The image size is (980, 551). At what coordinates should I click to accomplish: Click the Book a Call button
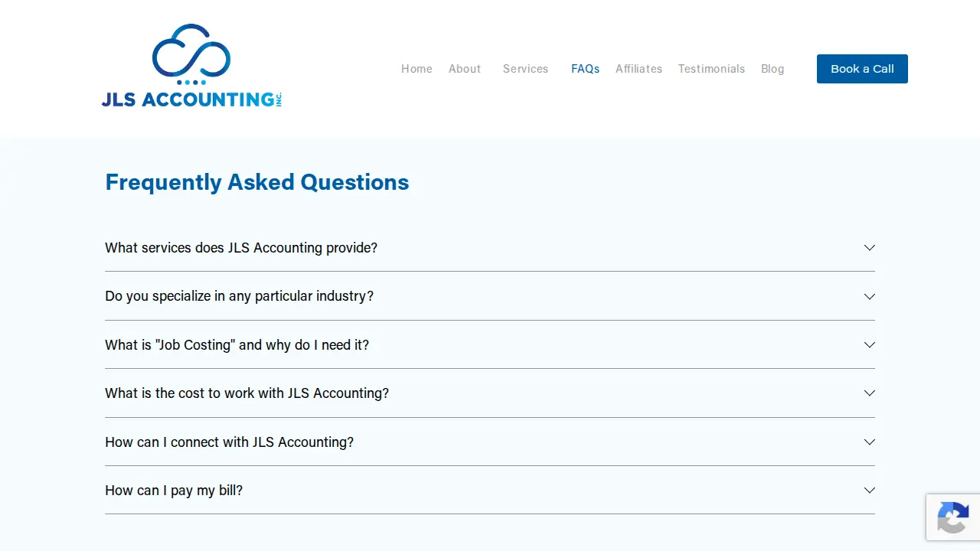[x=862, y=69]
